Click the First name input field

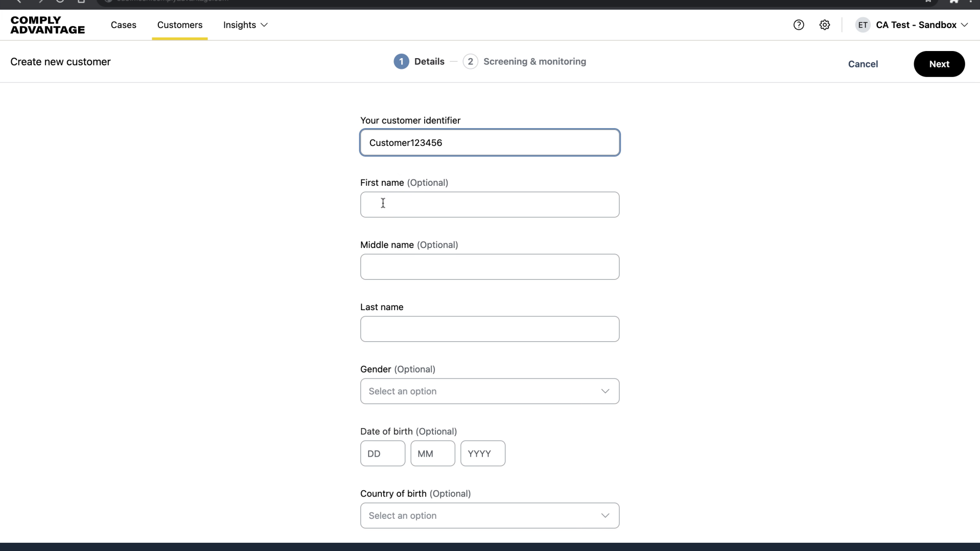[489, 205]
